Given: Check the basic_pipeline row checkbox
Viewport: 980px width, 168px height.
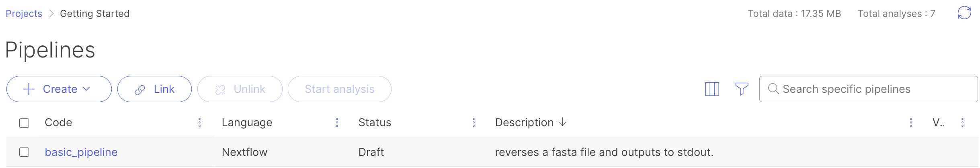Looking at the screenshot, I should 24,152.
